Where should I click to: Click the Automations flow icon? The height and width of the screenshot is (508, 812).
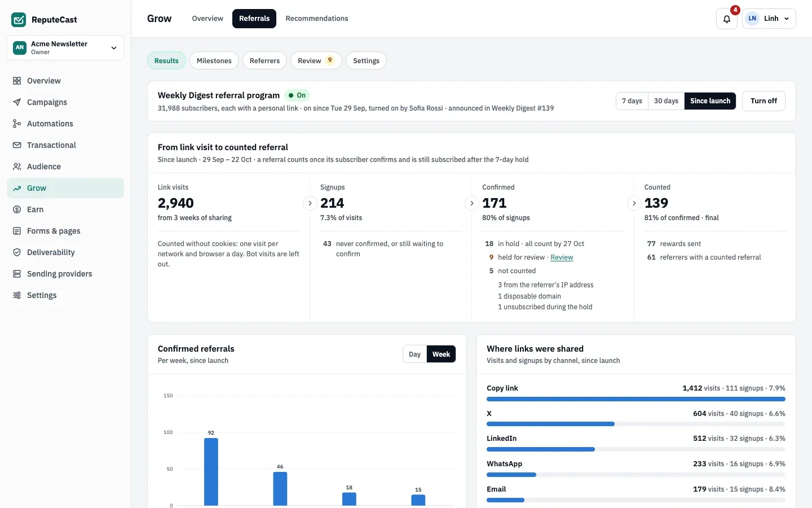click(17, 124)
